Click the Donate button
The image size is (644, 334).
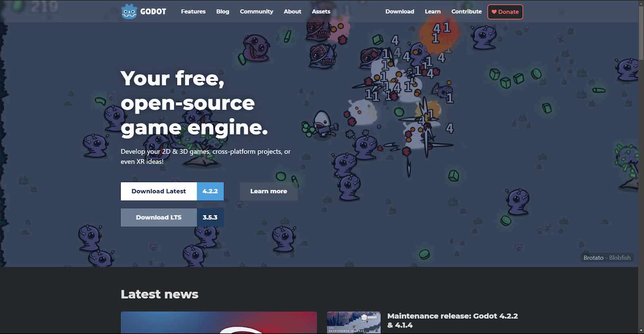pyautogui.click(x=505, y=12)
